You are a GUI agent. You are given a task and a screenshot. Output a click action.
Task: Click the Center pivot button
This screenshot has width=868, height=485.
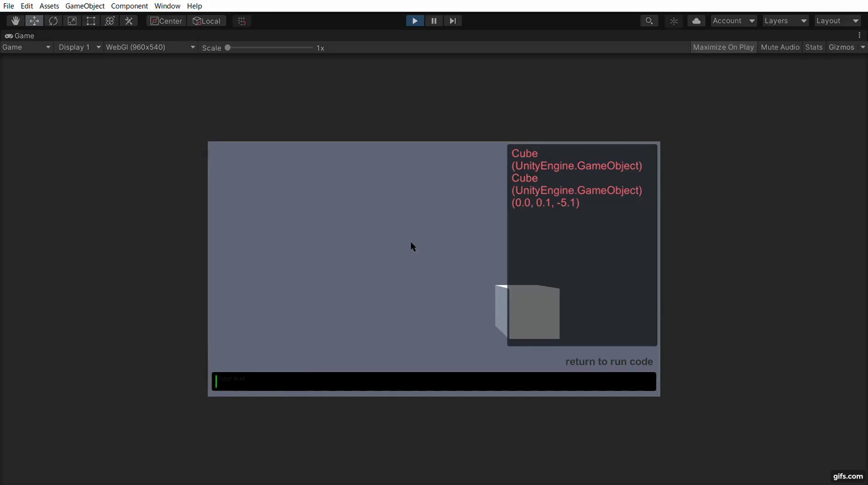pyautogui.click(x=166, y=21)
